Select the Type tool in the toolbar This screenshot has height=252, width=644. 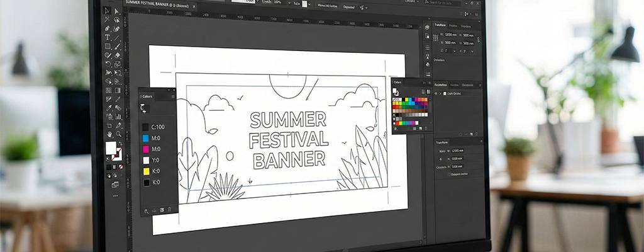108,37
